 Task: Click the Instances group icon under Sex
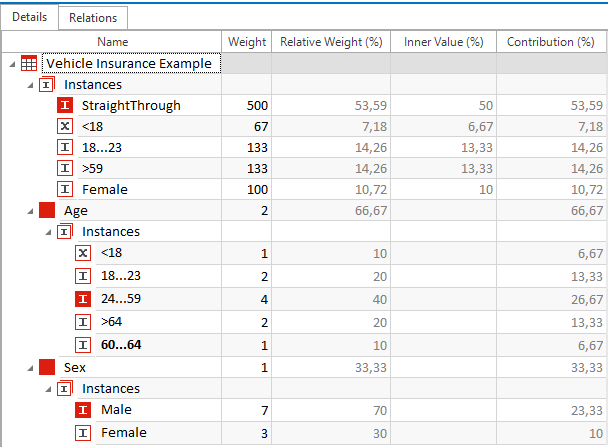tap(65, 388)
